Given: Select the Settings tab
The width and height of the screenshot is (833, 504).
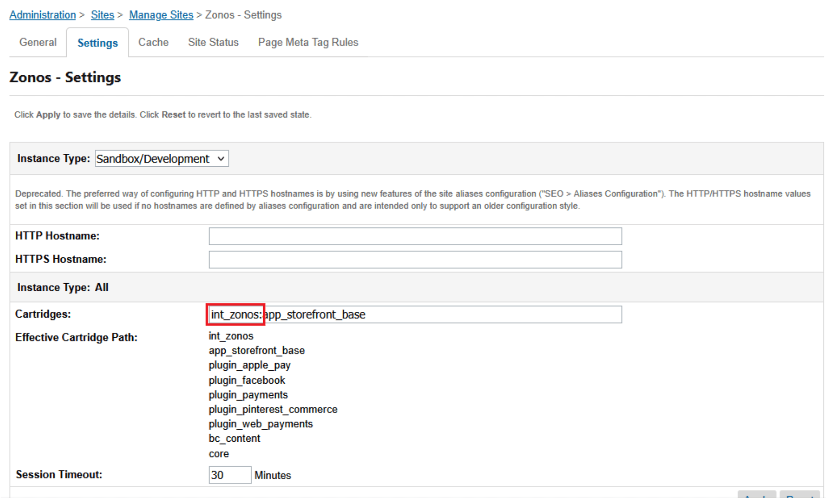Looking at the screenshot, I should (x=97, y=43).
